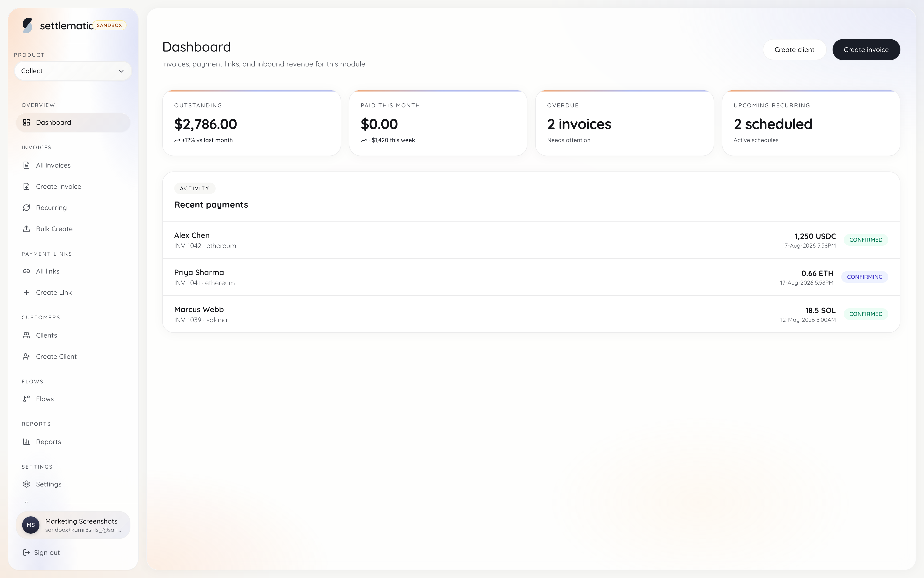Open Reports sidebar link

click(x=73, y=442)
